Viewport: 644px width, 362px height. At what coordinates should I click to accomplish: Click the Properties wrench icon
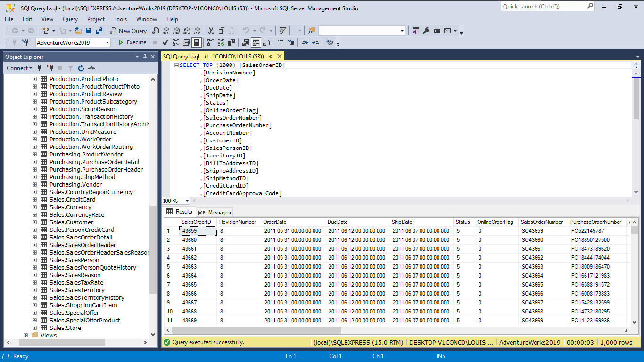click(426, 31)
